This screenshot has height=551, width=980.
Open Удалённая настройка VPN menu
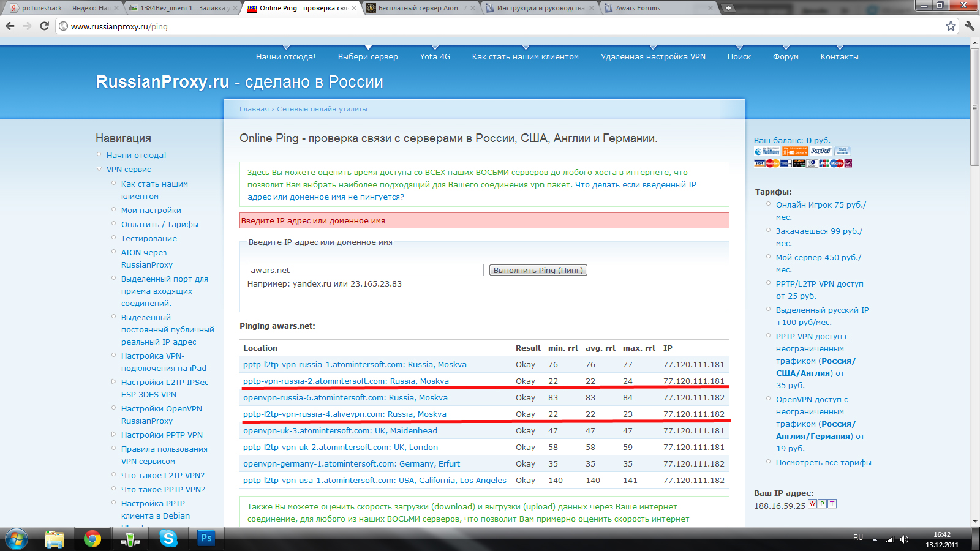pyautogui.click(x=653, y=56)
